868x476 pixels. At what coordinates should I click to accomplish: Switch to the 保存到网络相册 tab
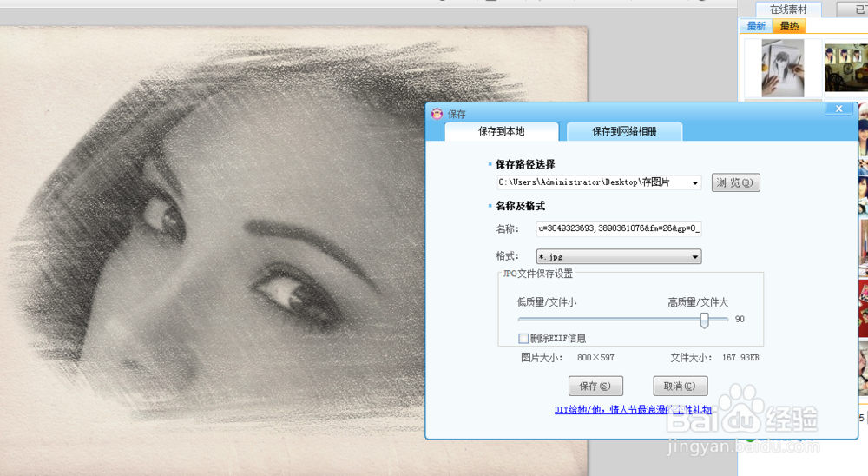tap(624, 131)
